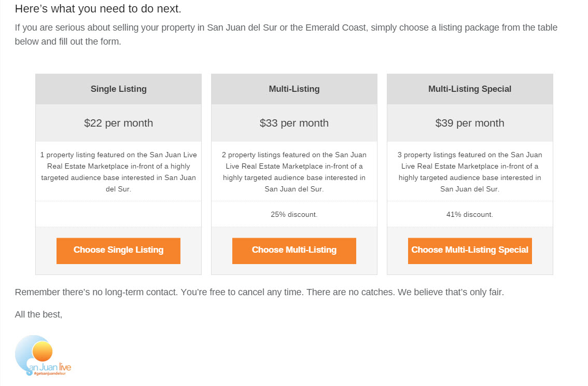This screenshot has width=588, height=386.
Task: Click the 'All the best,' sign-off text
Action: (38, 314)
